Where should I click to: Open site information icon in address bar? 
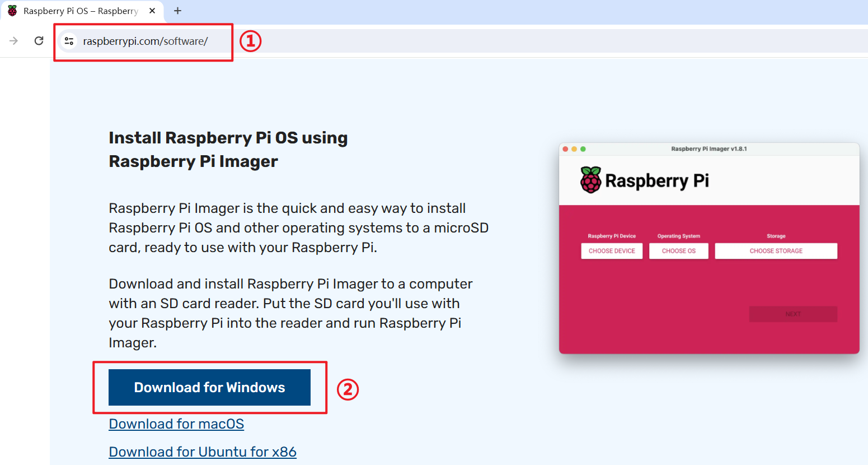69,41
